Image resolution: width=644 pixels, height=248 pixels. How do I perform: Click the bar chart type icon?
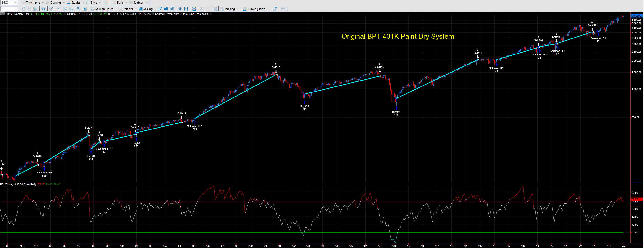pyautogui.click(x=160, y=9)
